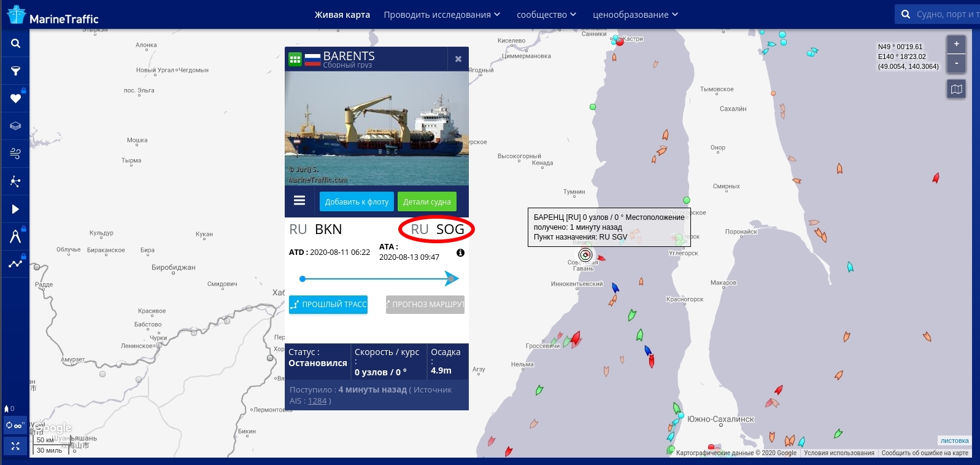Open My Fleets heart icon
This screenshot has width=980, height=465.
[15, 98]
